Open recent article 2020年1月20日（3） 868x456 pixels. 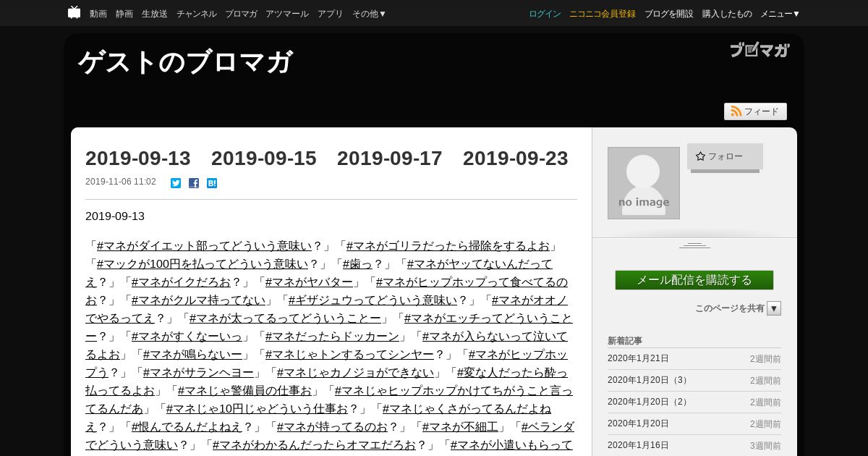click(649, 380)
